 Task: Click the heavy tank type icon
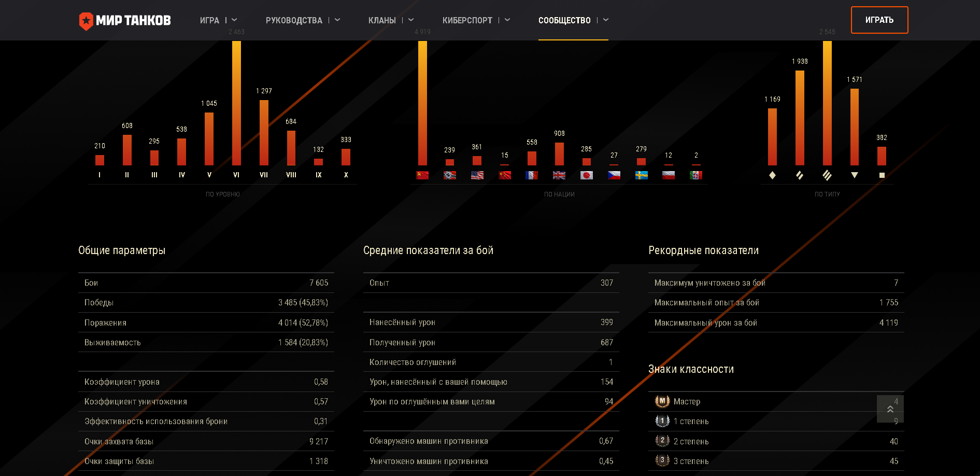tap(827, 175)
